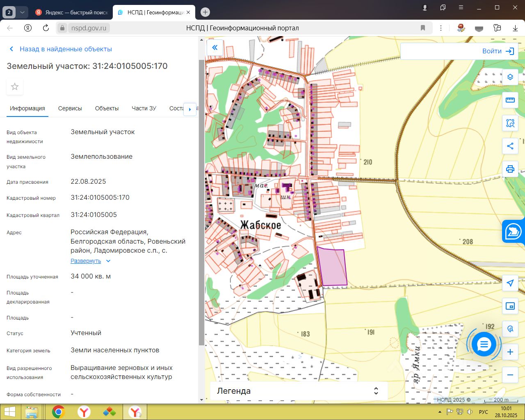The image size is (525, 420).
Task: Activate the ruler measurement tool
Action: click(510, 100)
